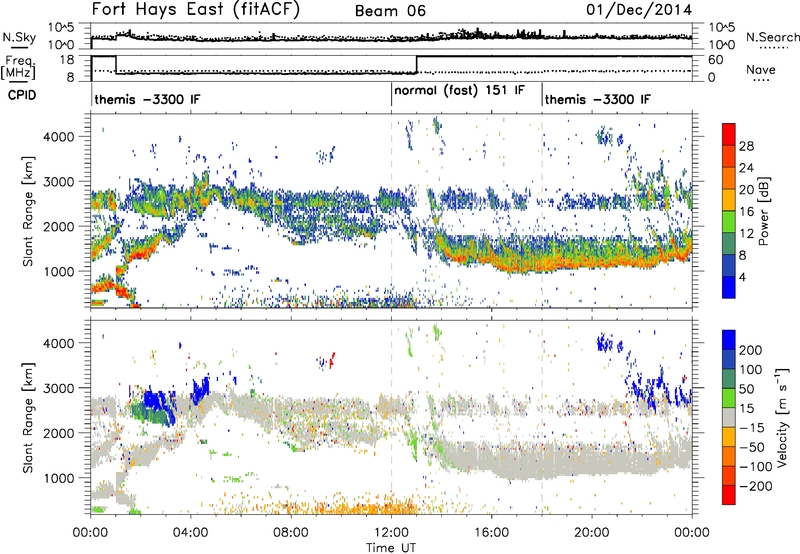This screenshot has width=800, height=554.
Task: Click the '-15' tick on Velocity colorbar
Action: click(x=753, y=427)
